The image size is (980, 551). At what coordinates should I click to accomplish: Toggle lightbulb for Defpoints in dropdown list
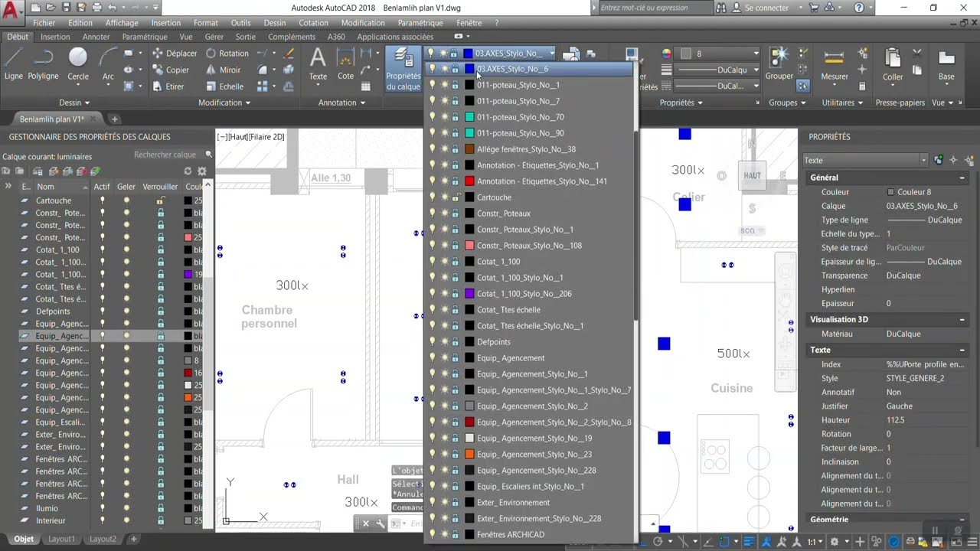coord(432,342)
